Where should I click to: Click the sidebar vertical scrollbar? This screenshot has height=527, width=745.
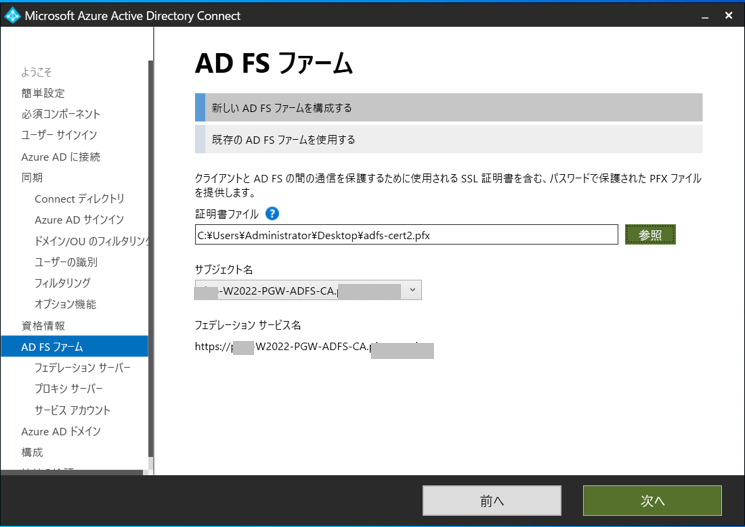151,259
